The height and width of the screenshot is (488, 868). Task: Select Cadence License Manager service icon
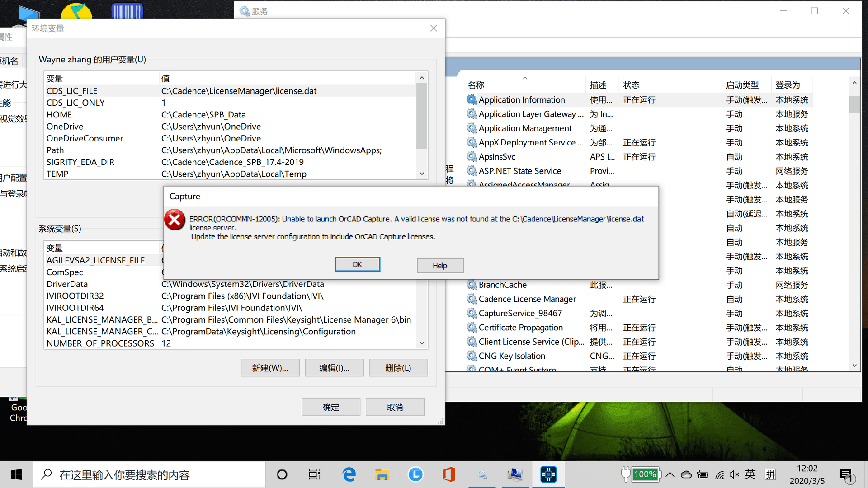472,299
